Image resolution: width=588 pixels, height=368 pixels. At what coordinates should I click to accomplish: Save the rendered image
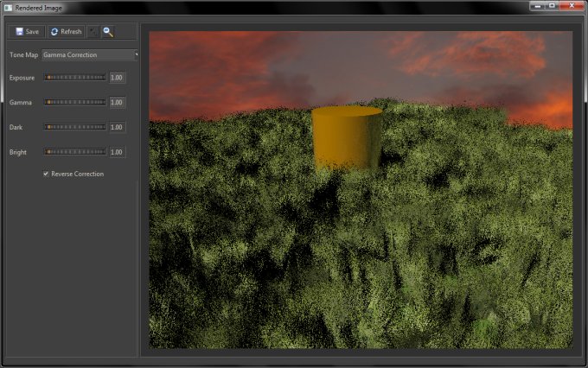pos(28,32)
